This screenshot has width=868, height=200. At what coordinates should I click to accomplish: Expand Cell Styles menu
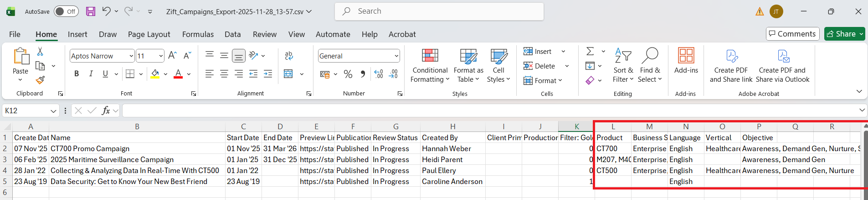(x=498, y=66)
